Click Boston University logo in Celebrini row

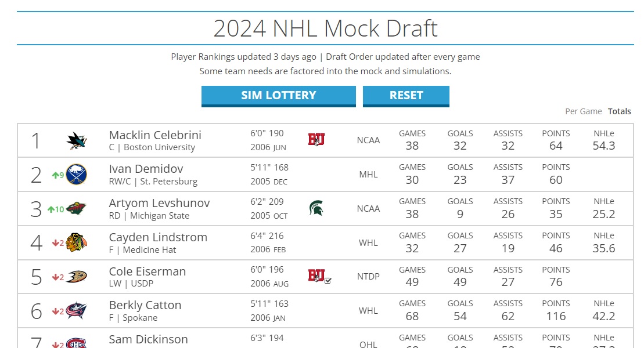pos(316,140)
